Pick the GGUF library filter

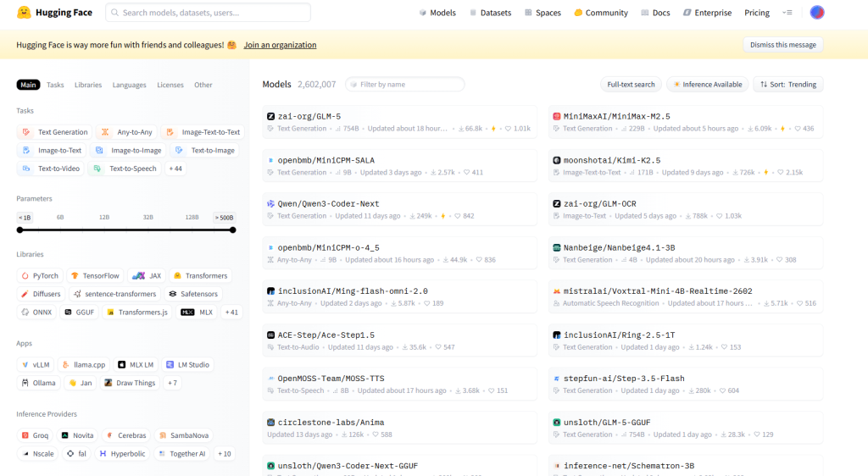tap(81, 312)
